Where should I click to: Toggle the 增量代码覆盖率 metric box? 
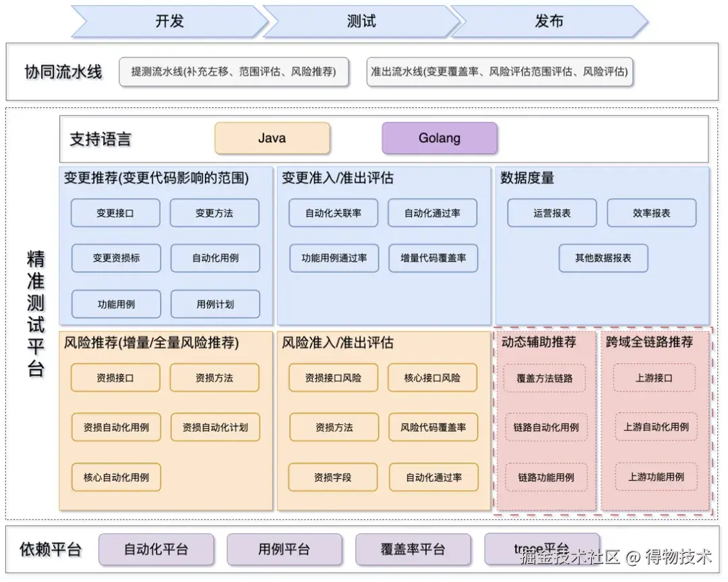pos(434,258)
